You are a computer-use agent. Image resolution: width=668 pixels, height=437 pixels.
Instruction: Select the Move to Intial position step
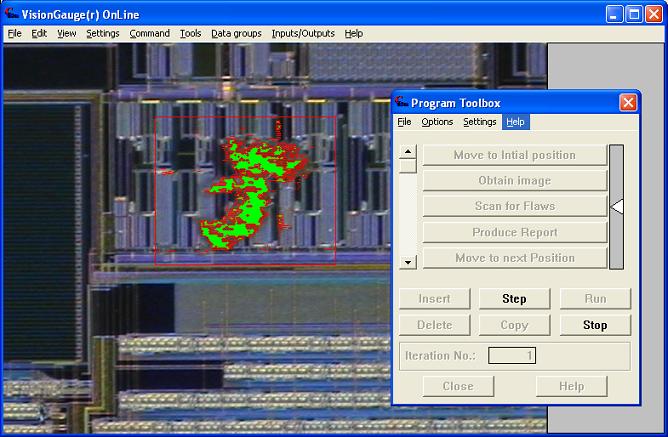click(515, 155)
